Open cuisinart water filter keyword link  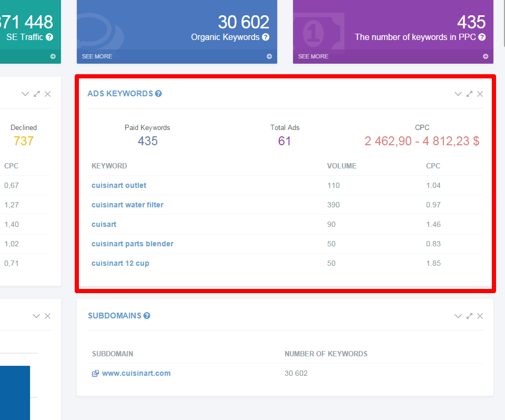tap(127, 205)
